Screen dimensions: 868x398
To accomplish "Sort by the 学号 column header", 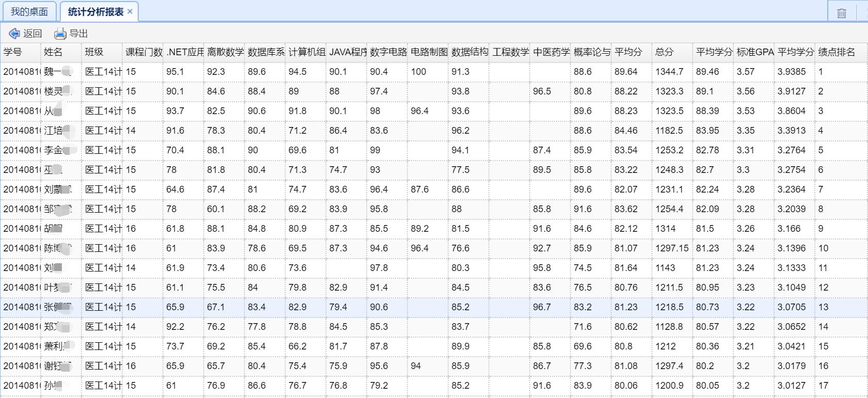I will pyautogui.click(x=13, y=52).
